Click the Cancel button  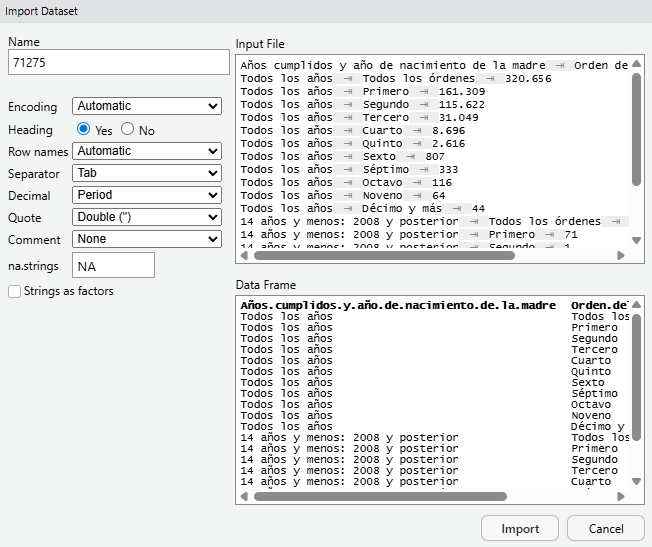click(x=606, y=529)
